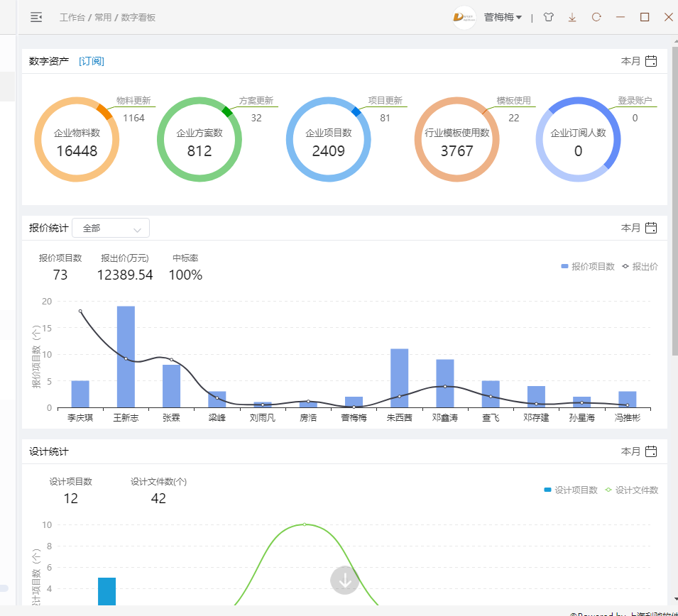Click the 冯推彬 axis label
This screenshot has height=616, width=678.
pos(628,418)
